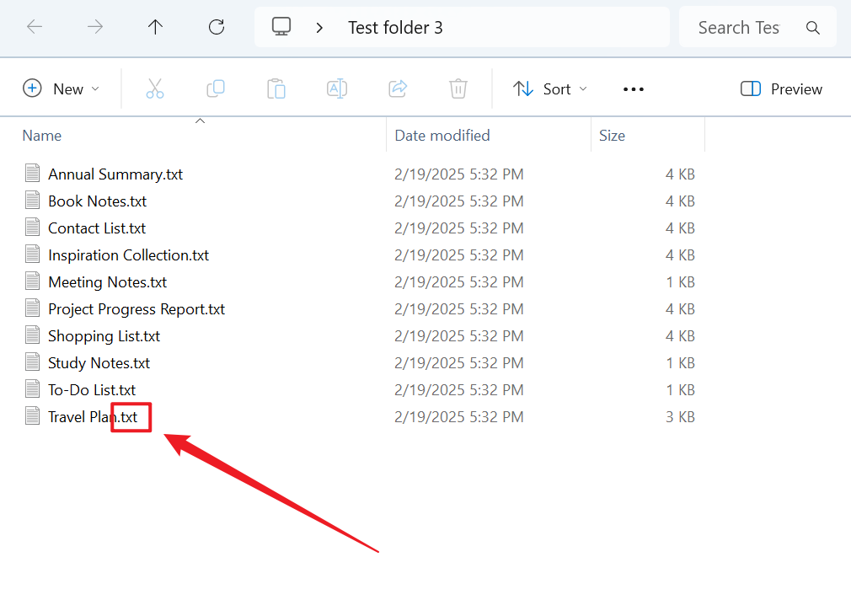Click the Paste clipboard icon

pos(276,88)
